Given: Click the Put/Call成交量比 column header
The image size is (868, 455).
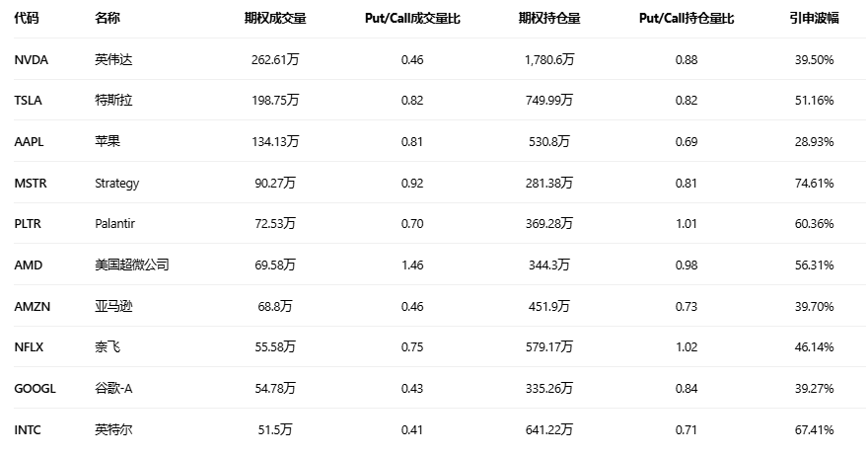Looking at the screenshot, I should (412, 19).
